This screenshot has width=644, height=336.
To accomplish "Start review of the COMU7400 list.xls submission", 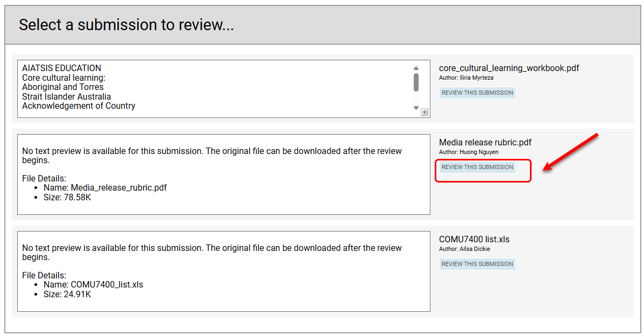I will click(x=477, y=264).
